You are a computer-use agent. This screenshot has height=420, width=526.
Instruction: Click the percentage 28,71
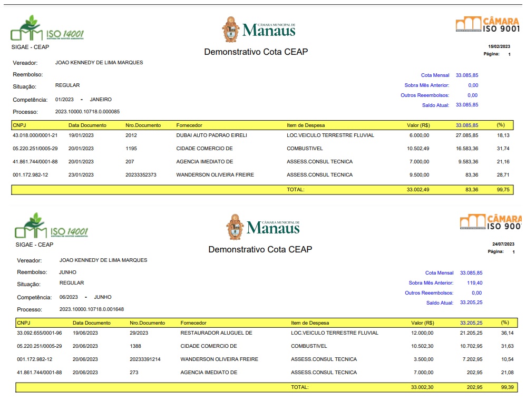pos(503,175)
